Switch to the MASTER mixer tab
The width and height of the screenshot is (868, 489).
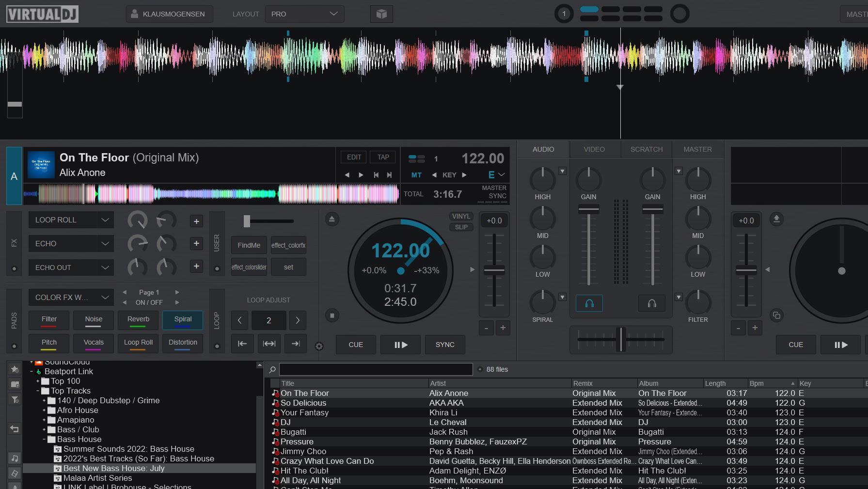697,149
